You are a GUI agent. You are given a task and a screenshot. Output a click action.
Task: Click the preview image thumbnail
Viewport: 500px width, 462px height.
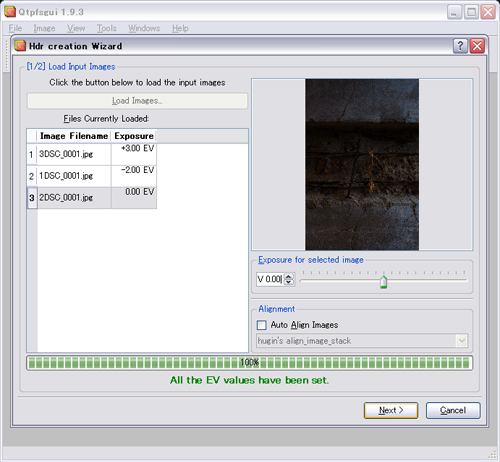pos(362,164)
